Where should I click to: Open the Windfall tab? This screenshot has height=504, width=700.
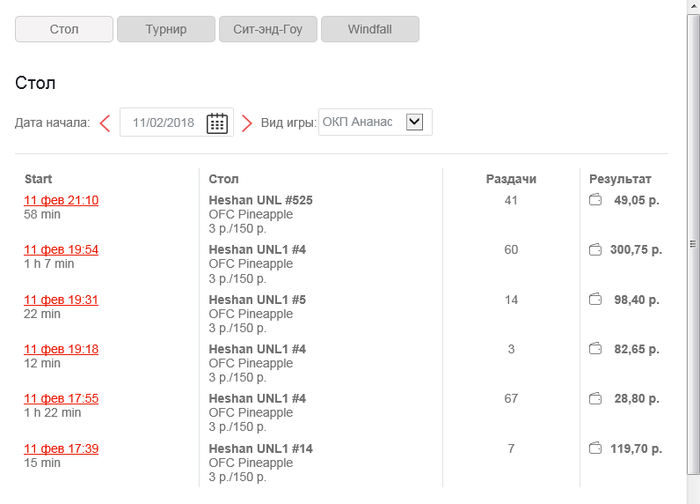pos(369,29)
